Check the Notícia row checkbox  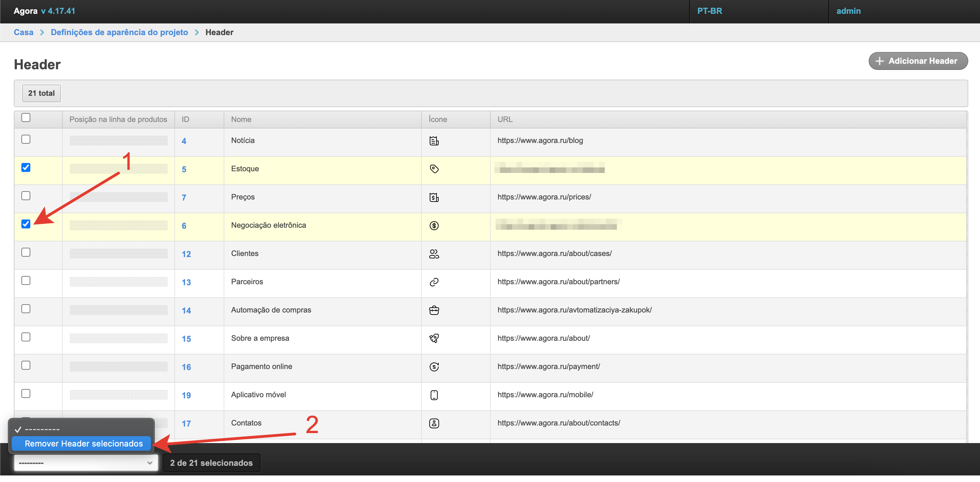[26, 139]
